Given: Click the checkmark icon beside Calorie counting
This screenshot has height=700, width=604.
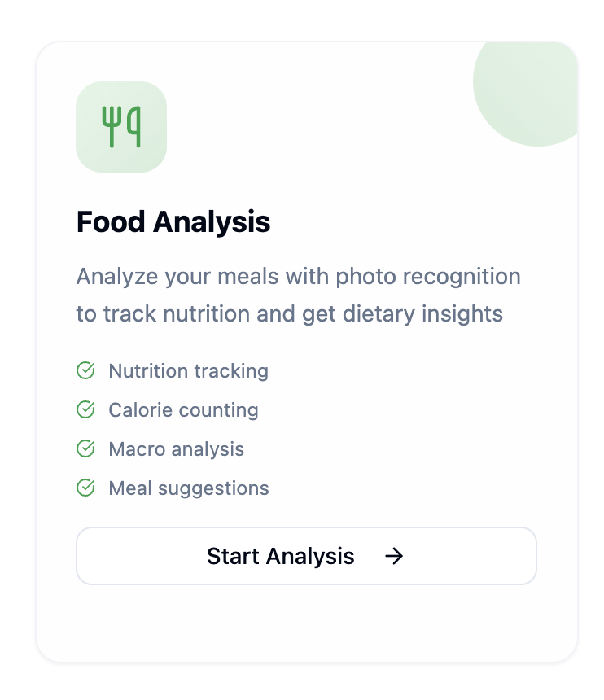Looking at the screenshot, I should (x=85, y=410).
